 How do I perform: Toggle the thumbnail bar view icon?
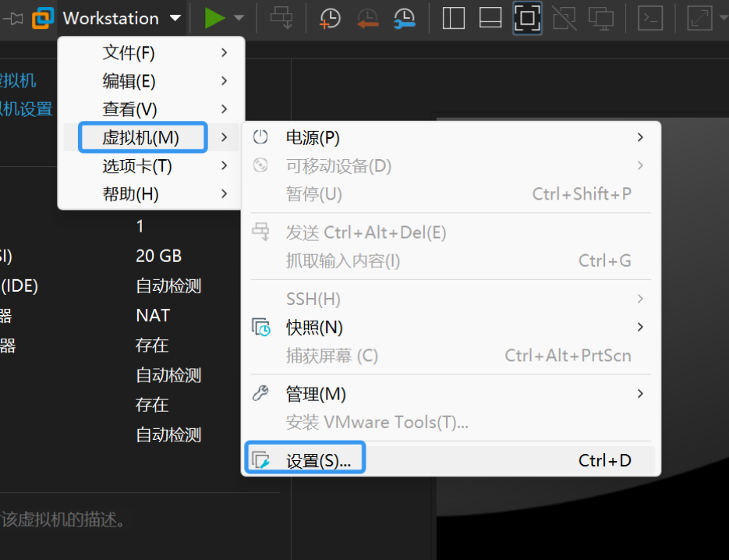click(x=490, y=17)
